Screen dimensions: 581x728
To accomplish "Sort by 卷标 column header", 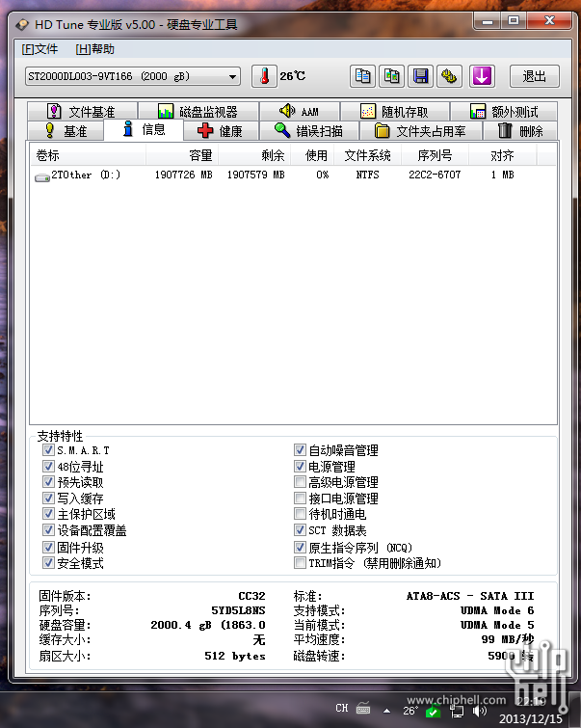I will pyautogui.click(x=89, y=155).
